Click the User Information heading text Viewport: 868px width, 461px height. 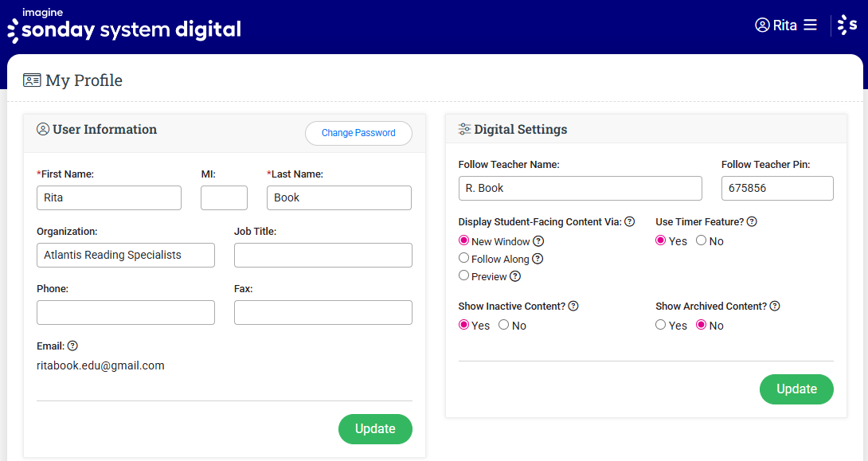pos(104,129)
